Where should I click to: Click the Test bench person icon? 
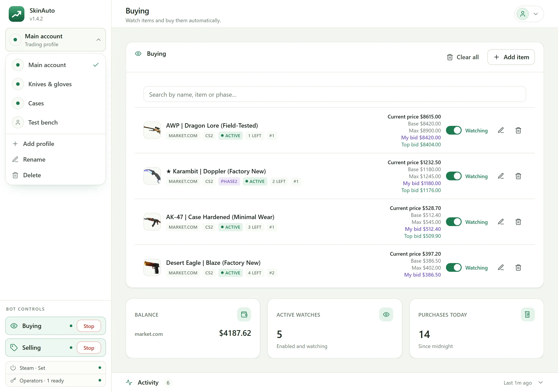(x=18, y=122)
